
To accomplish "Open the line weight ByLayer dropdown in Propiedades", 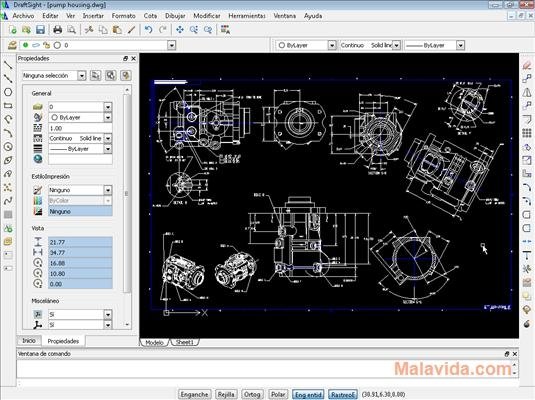I will [108, 149].
